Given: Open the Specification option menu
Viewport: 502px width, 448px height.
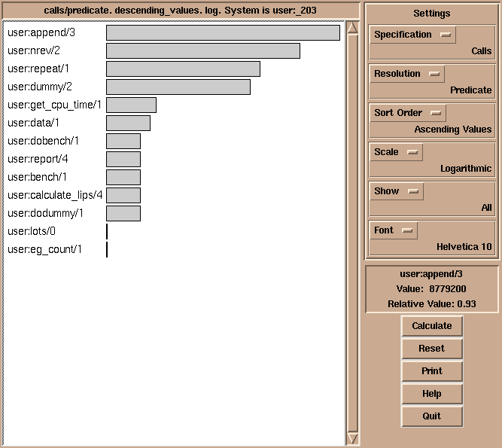Looking at the screenshot, I should coord(412,35).
